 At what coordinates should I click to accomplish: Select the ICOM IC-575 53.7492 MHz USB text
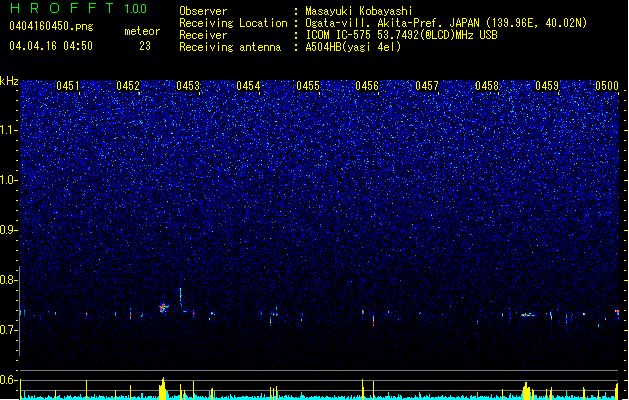[x=401, y=35]
